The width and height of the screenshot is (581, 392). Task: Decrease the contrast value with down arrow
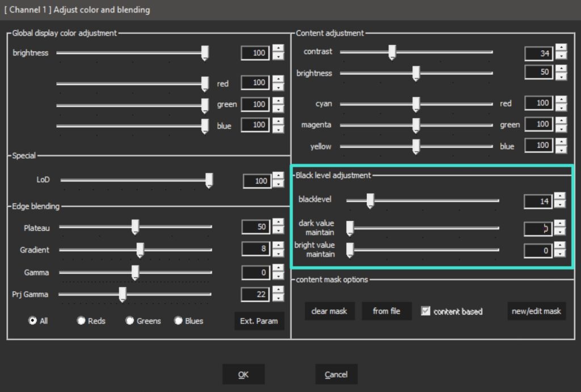(x=561, y=56)
